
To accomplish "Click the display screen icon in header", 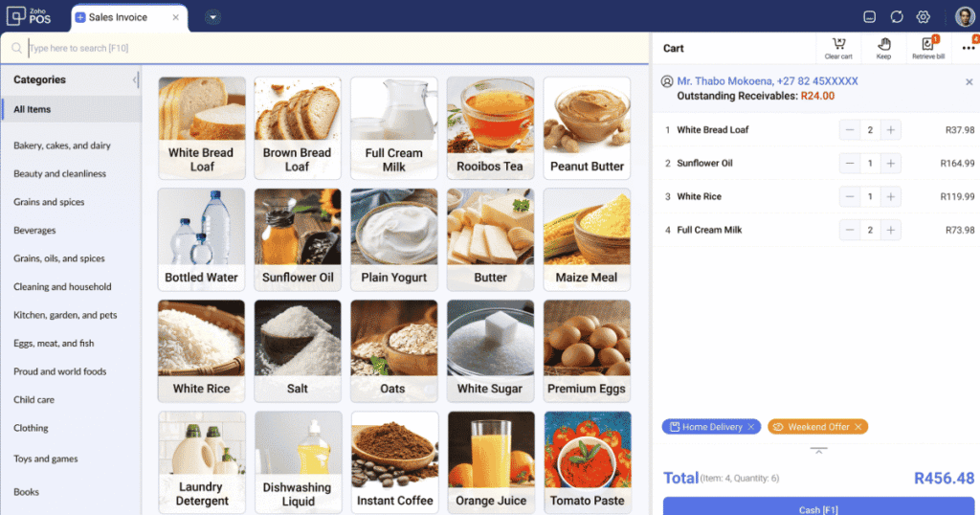I will click(x=869, y=17).
